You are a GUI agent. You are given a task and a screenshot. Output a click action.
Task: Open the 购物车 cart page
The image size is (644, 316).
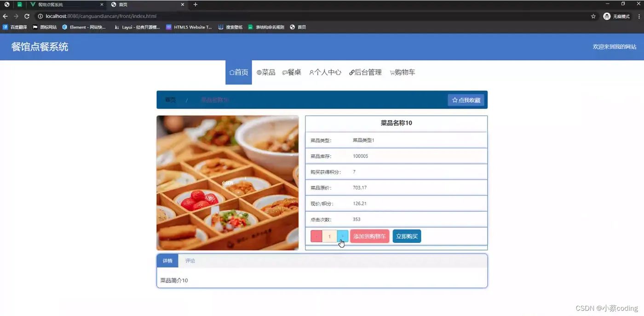point(402,72)
